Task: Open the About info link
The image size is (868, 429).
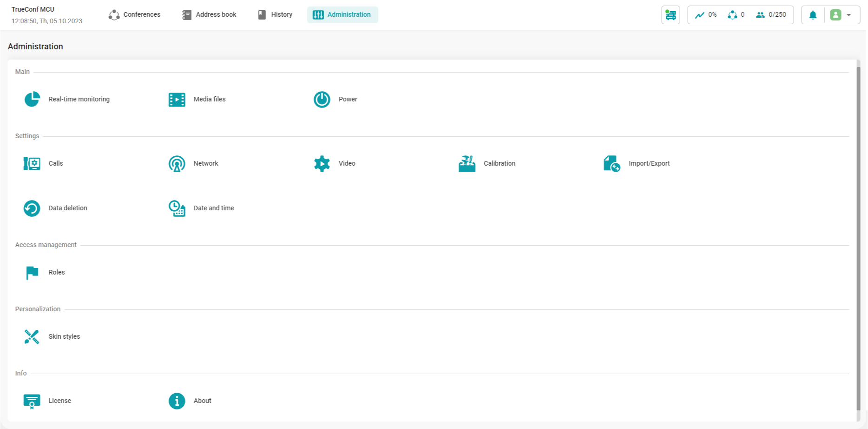Action: pyautogui.click(x=202, y=401)
